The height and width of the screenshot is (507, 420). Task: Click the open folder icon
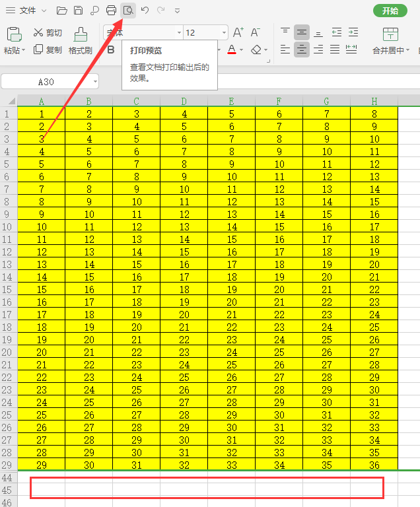click(x=61, y=11)
